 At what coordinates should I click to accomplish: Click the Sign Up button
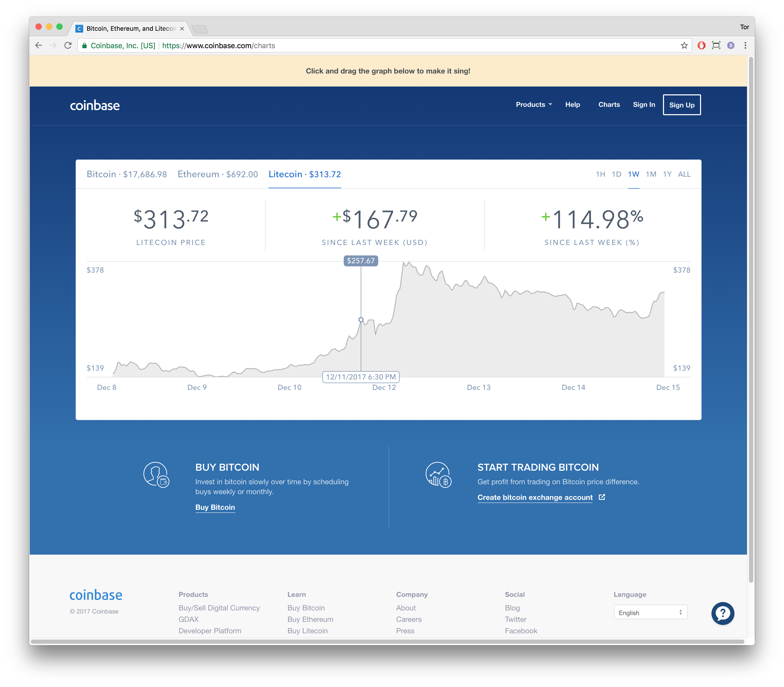point(682,105)
